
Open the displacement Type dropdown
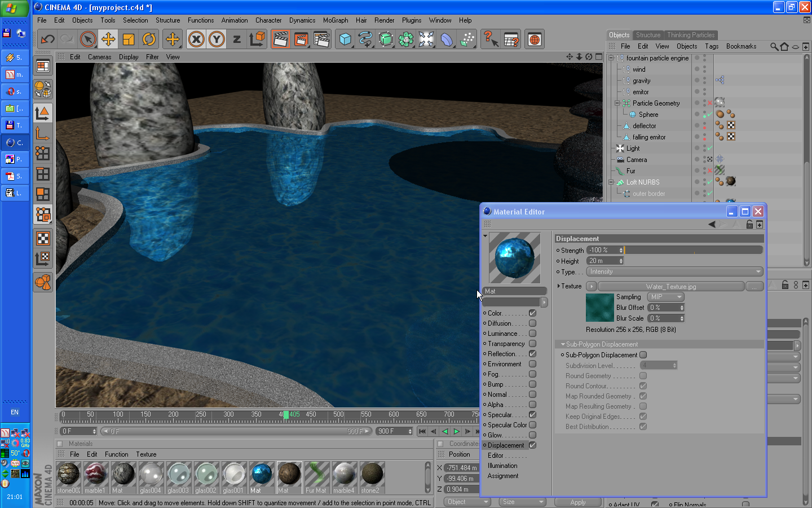click(x=675, y=271)
